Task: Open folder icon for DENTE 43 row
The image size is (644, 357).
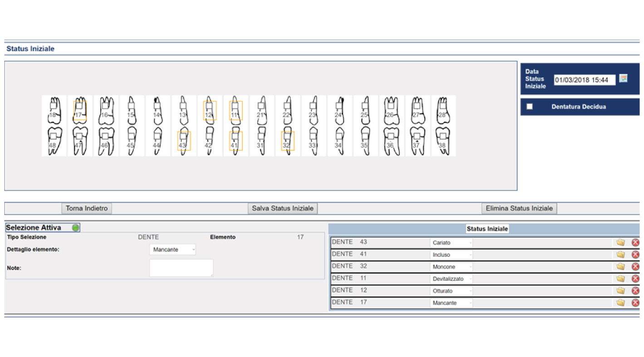Action: [620, 242]
